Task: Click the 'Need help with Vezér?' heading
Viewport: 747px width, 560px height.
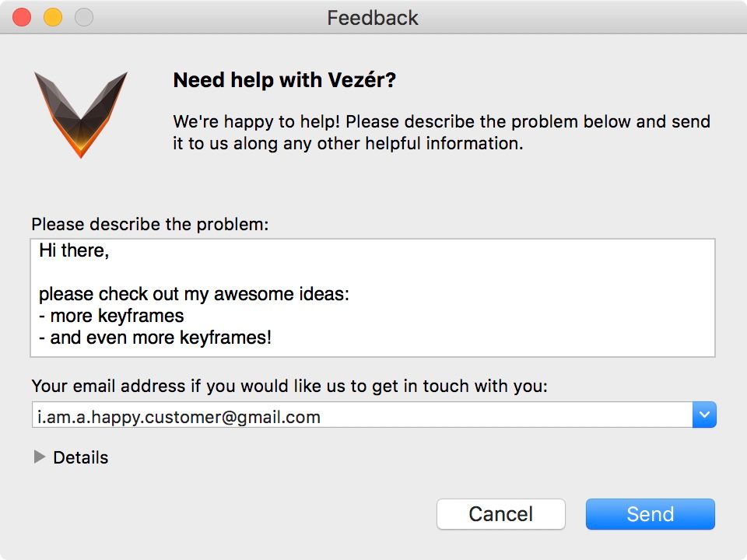Action: pyautogui.click(x=285, y=80)
